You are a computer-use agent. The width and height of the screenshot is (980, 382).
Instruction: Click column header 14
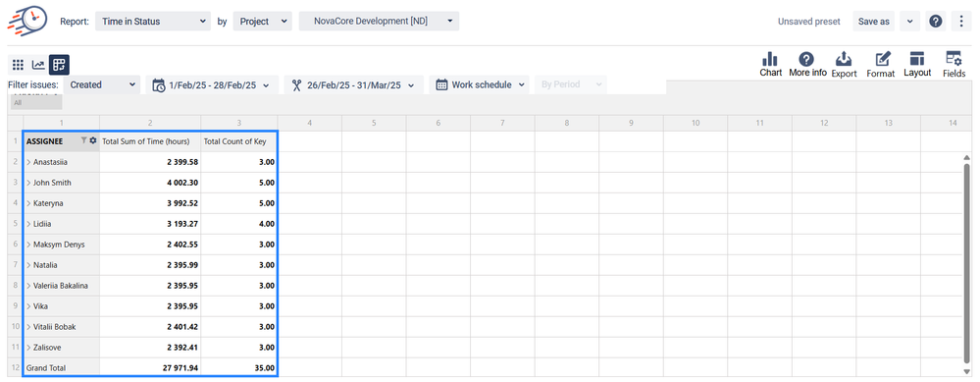point(952,123)
